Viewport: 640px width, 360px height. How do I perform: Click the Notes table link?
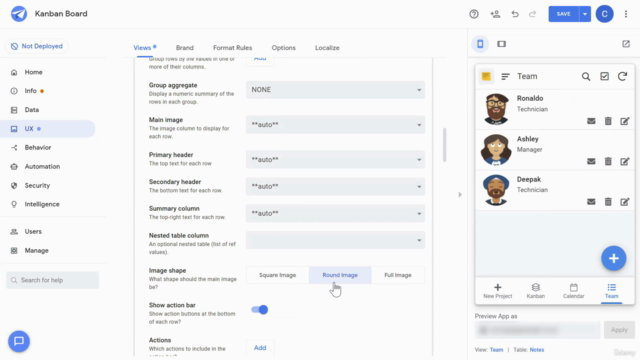537,350
